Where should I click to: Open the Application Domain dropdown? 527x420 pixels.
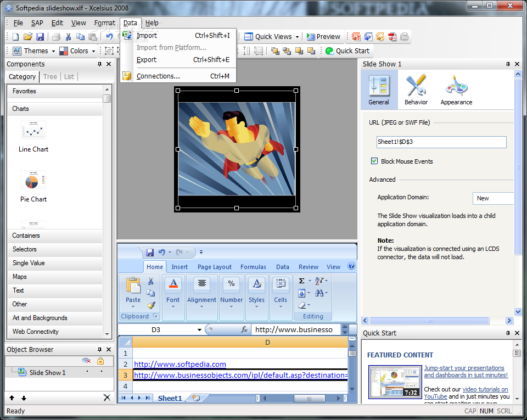pos(493,198)
